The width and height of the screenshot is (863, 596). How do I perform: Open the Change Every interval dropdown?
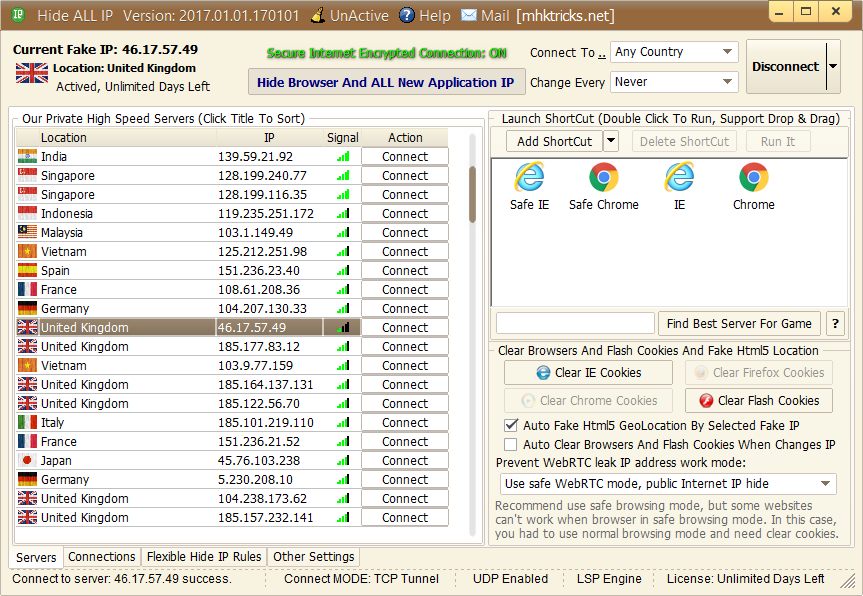(674, 82)
